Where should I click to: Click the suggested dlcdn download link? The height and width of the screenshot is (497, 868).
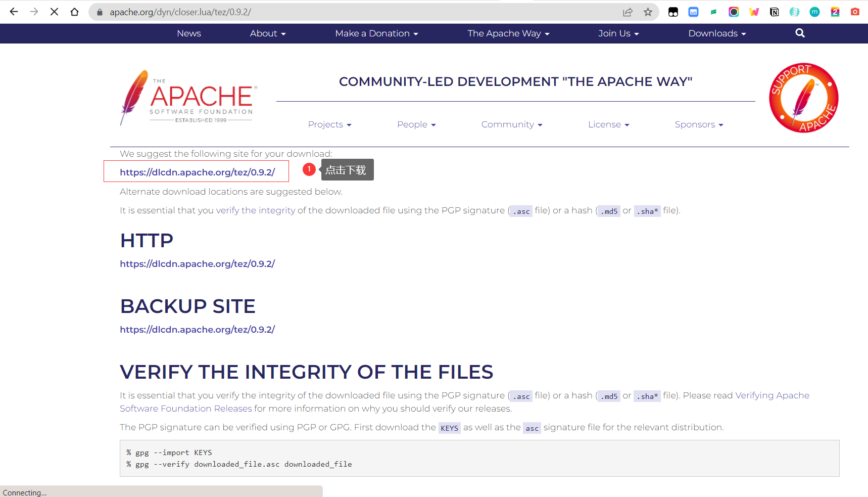click(x=197, y=172)
